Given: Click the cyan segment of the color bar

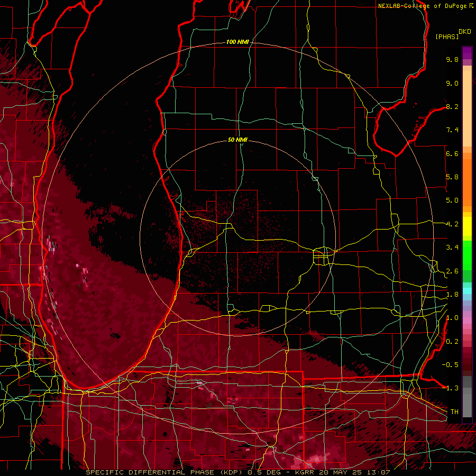Looking at the screenshot, I should tap(467, 291).
